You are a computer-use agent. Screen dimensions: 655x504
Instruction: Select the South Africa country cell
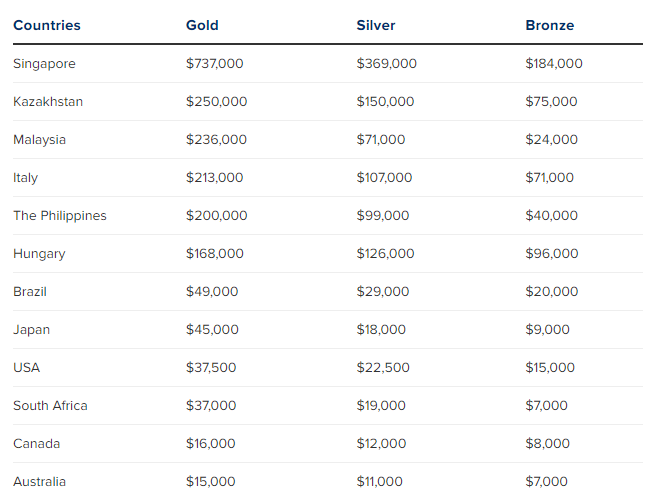click(50, 406)
